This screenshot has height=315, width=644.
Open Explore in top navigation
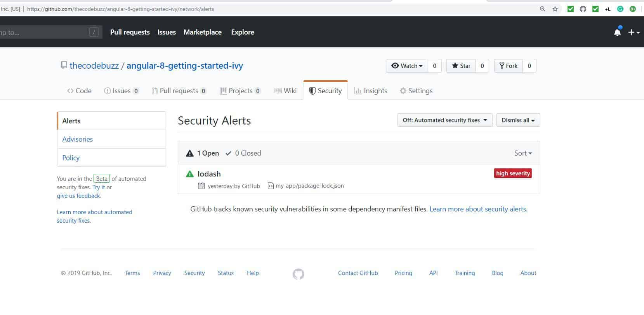[243, 32]
